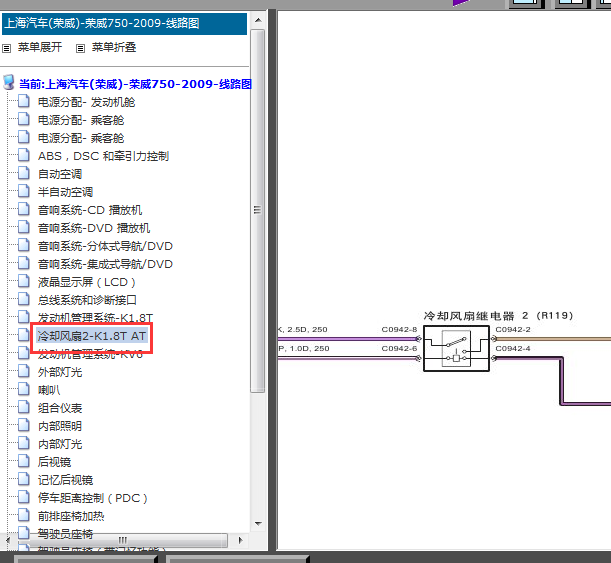This screenshot has width=611, height=563.
Task: Open 组合仪表 diagram
Action: point(60,408)
